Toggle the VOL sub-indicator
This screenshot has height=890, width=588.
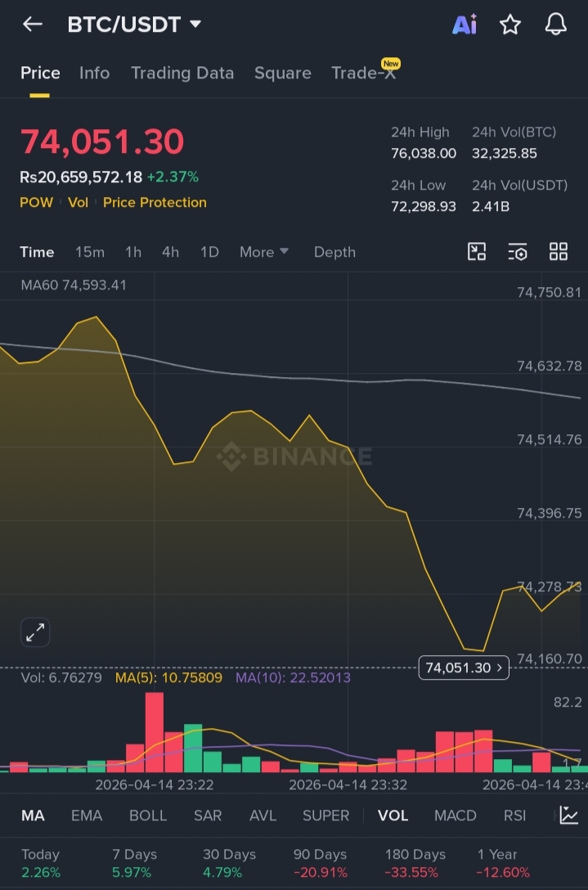tap(393, 816)
